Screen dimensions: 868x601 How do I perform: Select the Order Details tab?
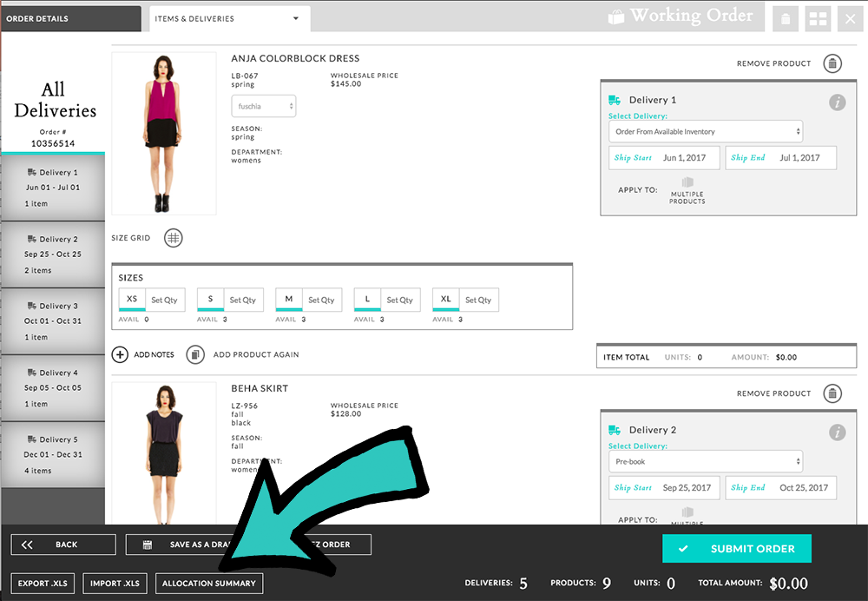click(71, 19)
